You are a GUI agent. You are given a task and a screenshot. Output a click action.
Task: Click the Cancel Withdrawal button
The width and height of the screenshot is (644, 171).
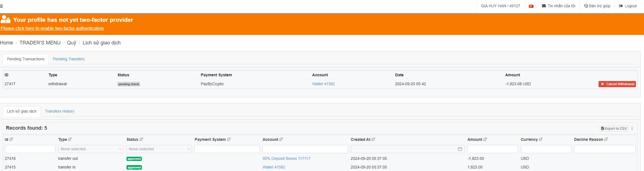[x=617, y=84]
